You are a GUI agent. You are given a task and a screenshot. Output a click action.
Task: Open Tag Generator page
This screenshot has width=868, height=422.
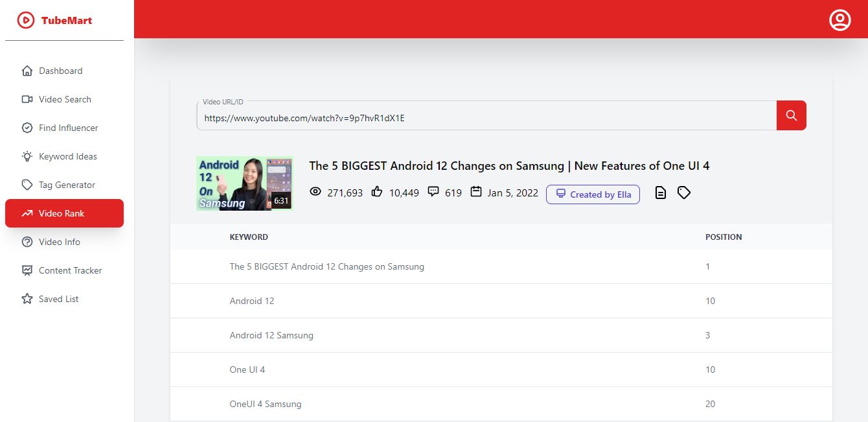pos(64,185)
